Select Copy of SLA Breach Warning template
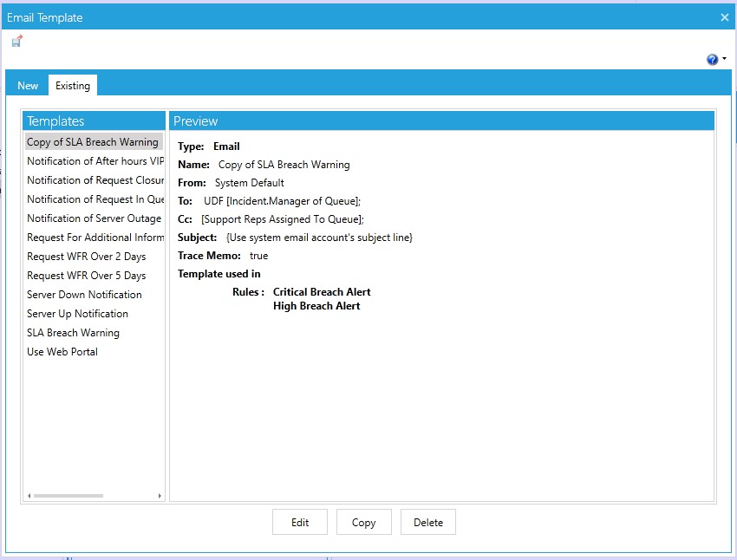The height and width of the screenshot is (560, 737). click(x=94, y=142)
